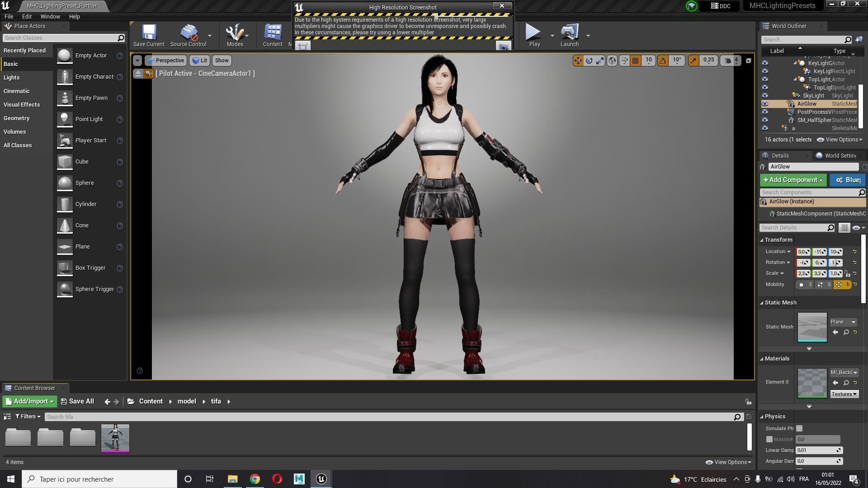The height and width of the screenshot is (488, 868).
Task: Click Add/Import in Content Browser
Action: point(29,402)
